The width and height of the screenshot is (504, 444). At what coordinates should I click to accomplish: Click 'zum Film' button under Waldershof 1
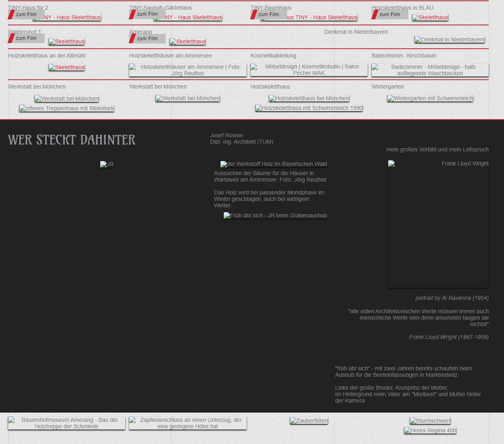[x=26, y=38]
